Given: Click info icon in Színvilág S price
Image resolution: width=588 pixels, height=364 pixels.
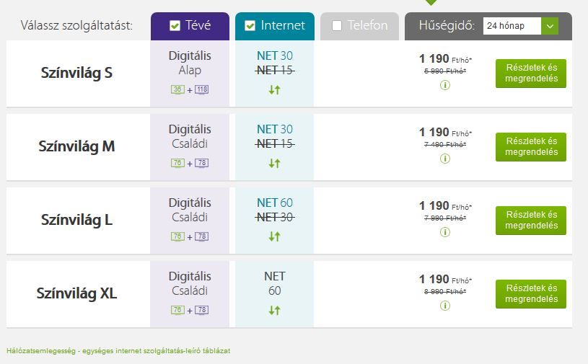Looking at the screenshot, I should tap(444, 85).
